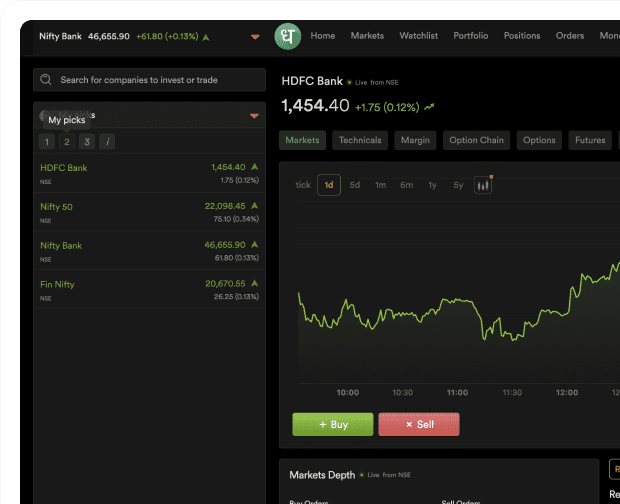The height and width of the screenshot is (504, 620).
Task: Open the candlestick chart type icon
Action: click(483, 185)
